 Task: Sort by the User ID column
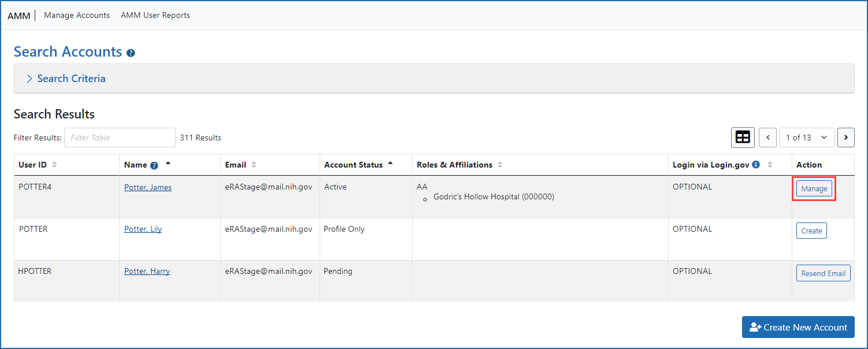pyautogui.click(x=54, y=165)
